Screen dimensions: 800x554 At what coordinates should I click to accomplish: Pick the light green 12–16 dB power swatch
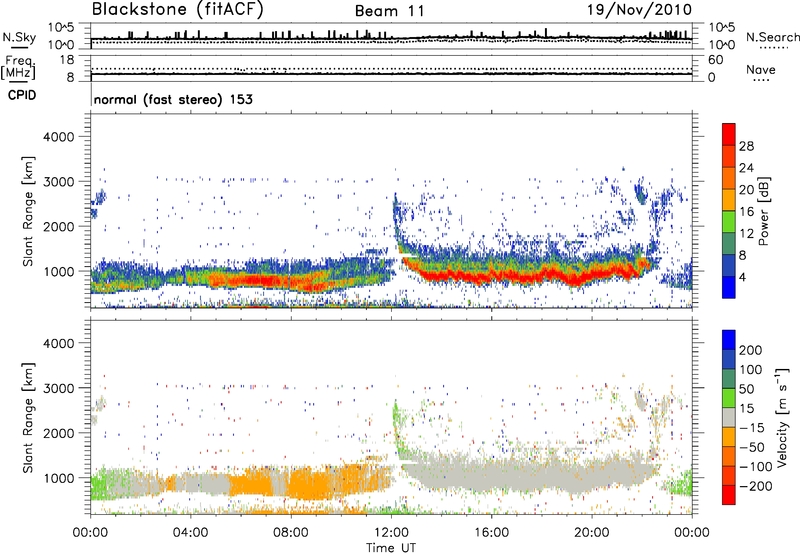coord(729,222)
